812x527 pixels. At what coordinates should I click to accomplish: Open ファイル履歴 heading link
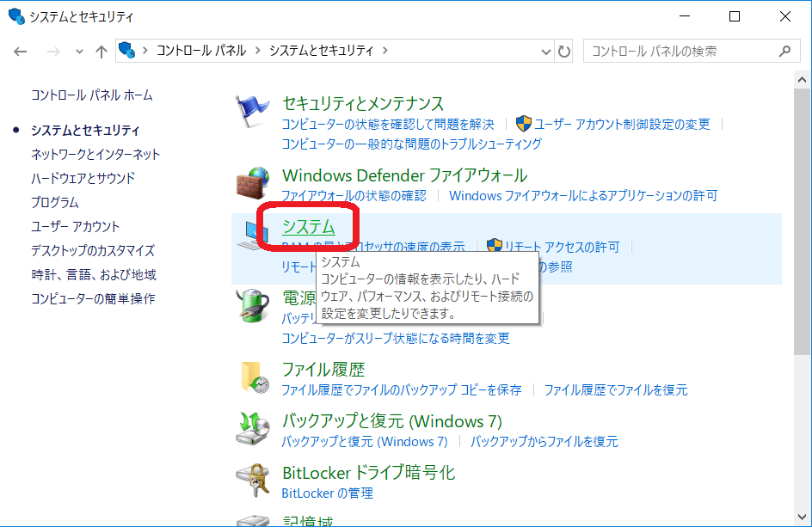point(323,370)
